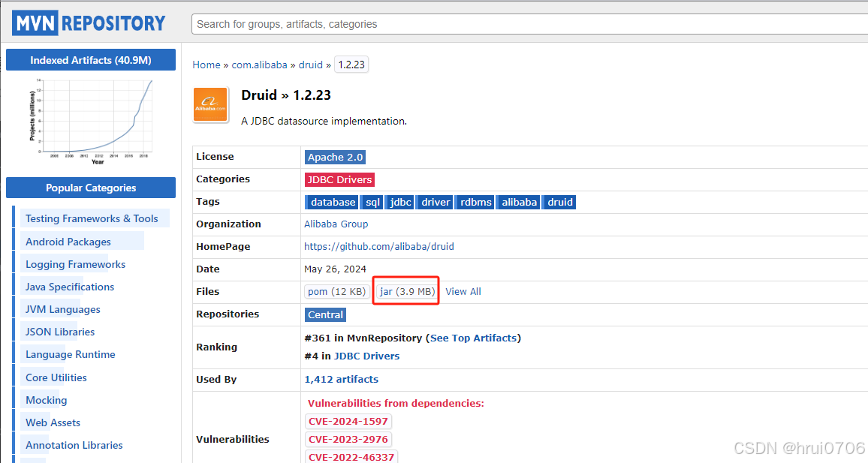Open Core Utilities category
Image resolution: width=868 pixels, height=463 pixels.
click(56, 377)
